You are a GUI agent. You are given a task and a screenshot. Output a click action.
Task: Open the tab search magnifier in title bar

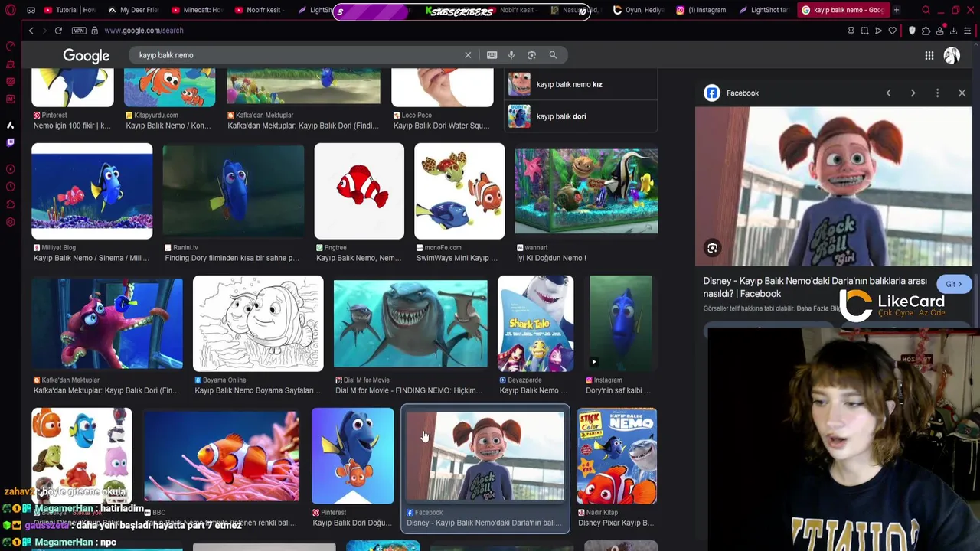(x=926, y=10)
